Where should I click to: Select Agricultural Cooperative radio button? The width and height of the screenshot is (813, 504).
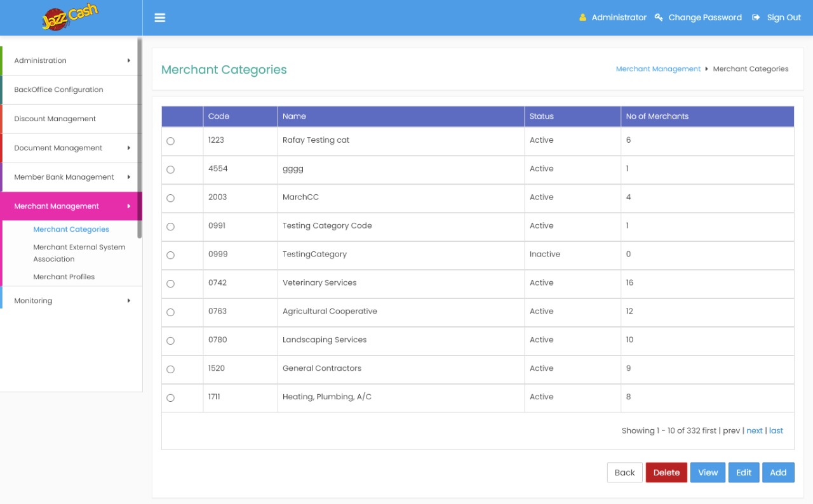(x=170, y=312)
